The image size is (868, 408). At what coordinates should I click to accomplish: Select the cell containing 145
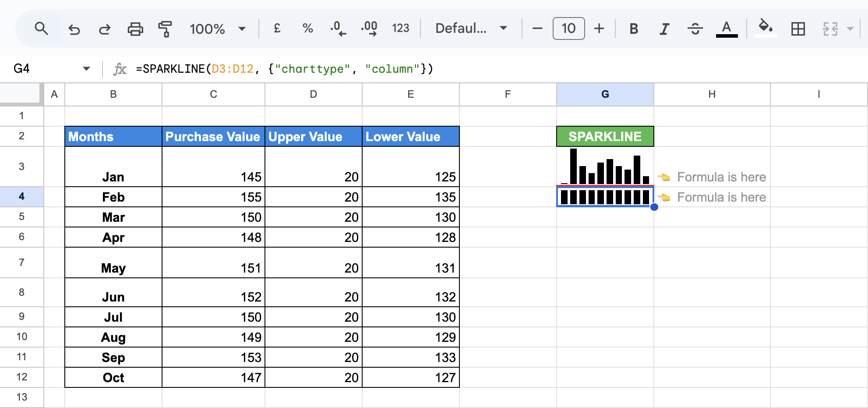213,167
